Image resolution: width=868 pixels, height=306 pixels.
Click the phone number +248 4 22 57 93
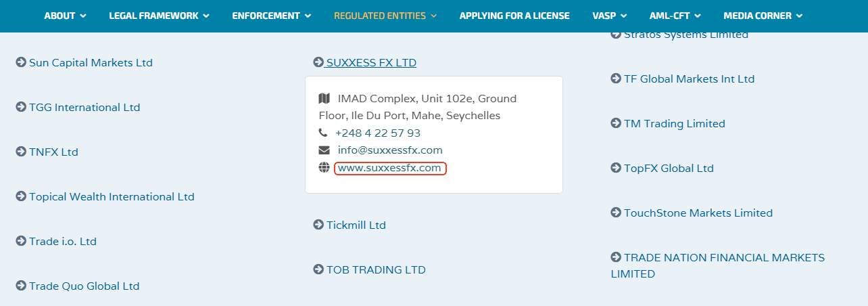click(377, 133)
